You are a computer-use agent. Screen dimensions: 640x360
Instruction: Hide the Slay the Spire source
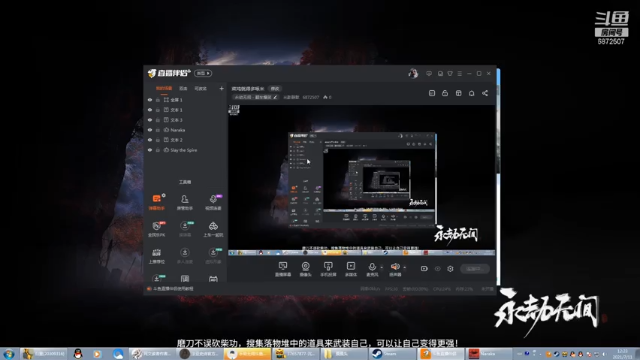[150, 150]
